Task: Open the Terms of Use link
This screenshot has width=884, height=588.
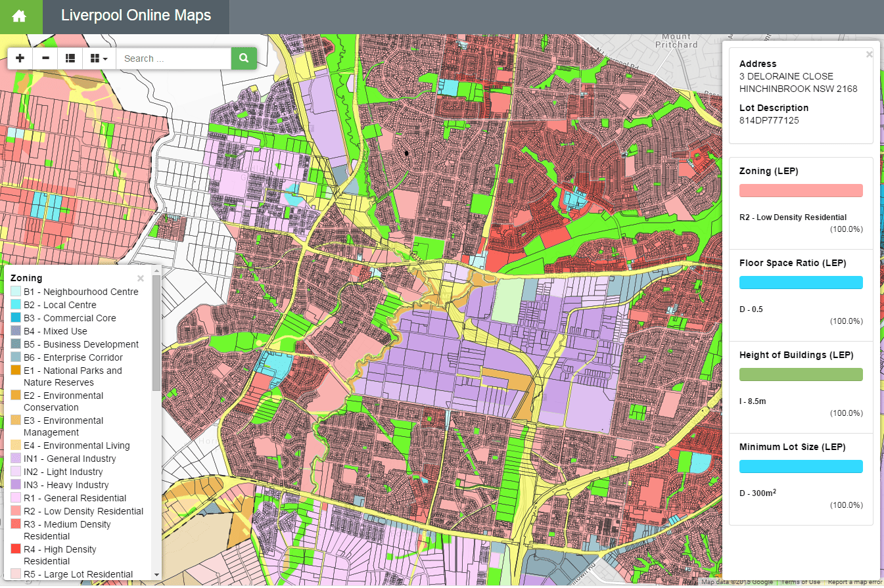Action: click(x=801, y=581)
